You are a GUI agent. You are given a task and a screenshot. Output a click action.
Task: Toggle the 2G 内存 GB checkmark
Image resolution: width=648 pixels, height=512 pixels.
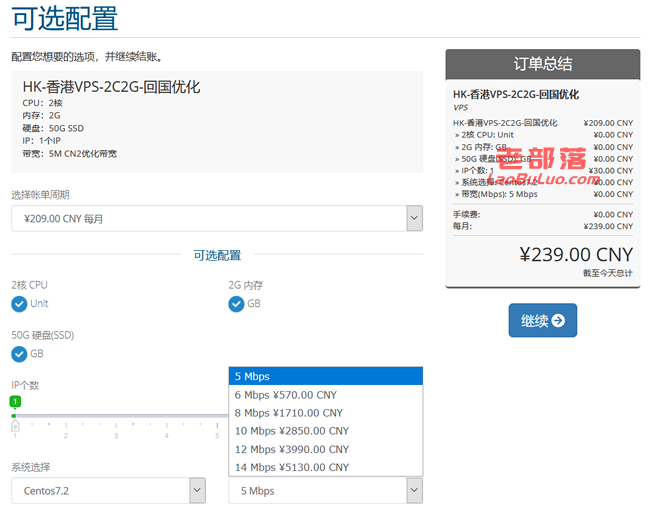(x=236, y=304)
